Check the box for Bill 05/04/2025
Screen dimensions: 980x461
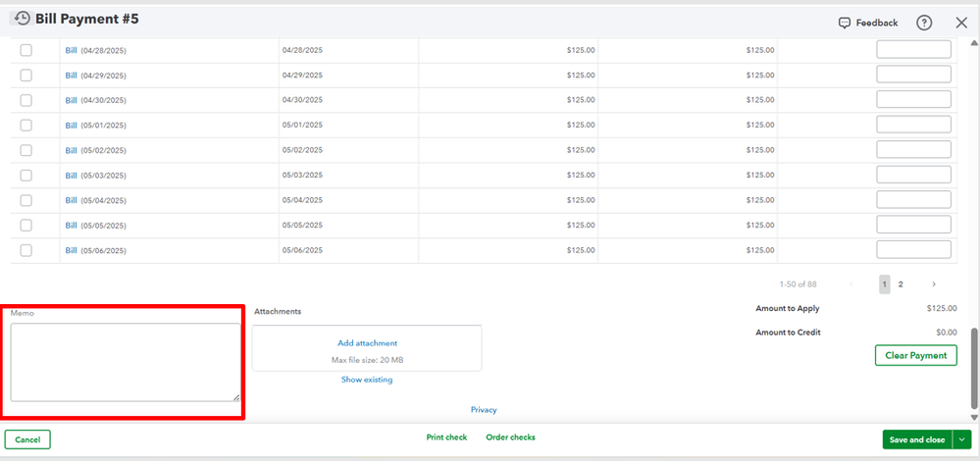[x=26, y=200]
